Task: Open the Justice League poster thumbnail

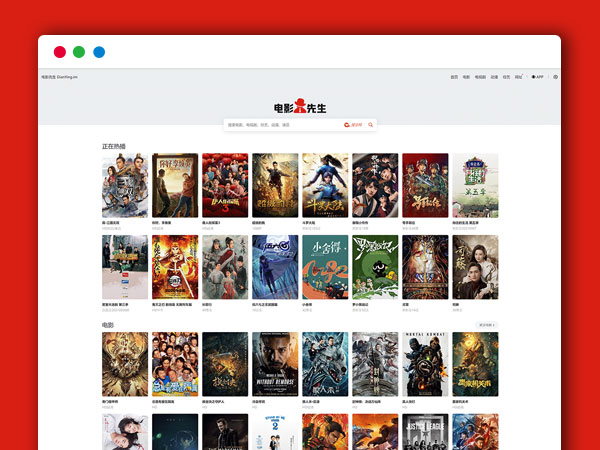Action: click(425, 432)
